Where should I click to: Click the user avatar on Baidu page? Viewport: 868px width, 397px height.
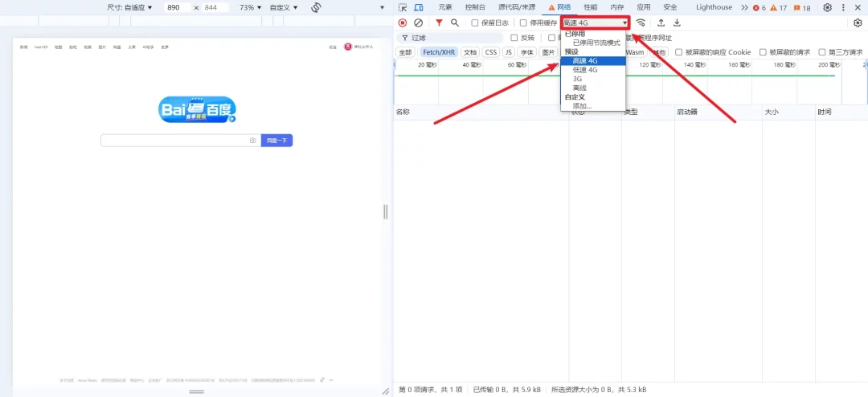(348, 47)
